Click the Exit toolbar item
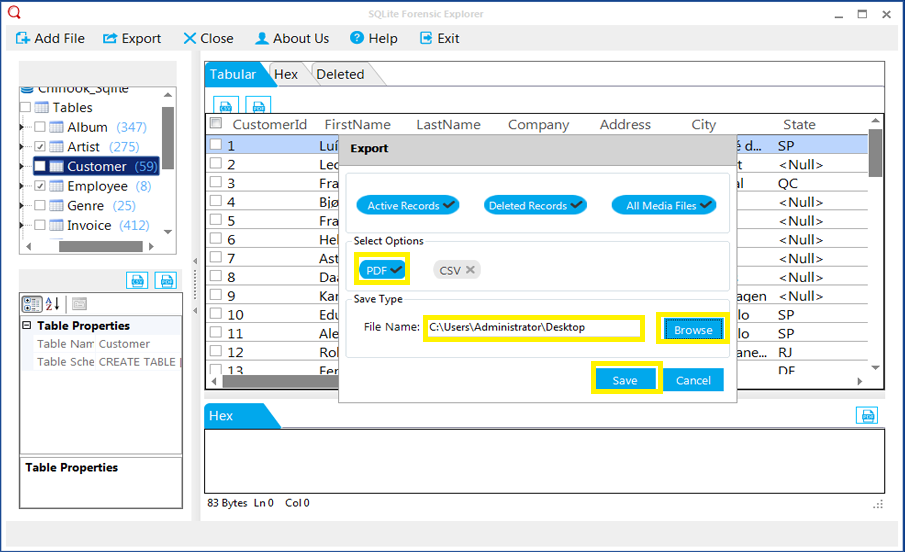This screenshot has width=905, height=552. [440, 39]
